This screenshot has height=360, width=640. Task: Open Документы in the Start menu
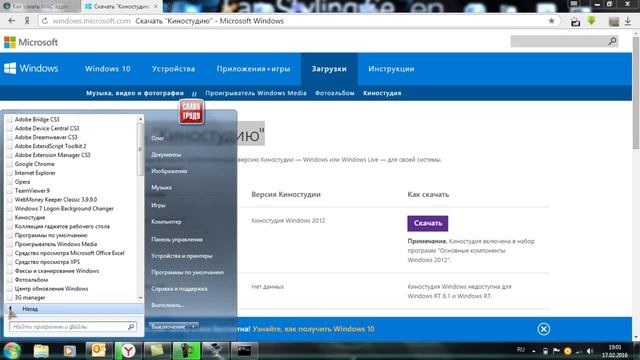coord(166,155)
